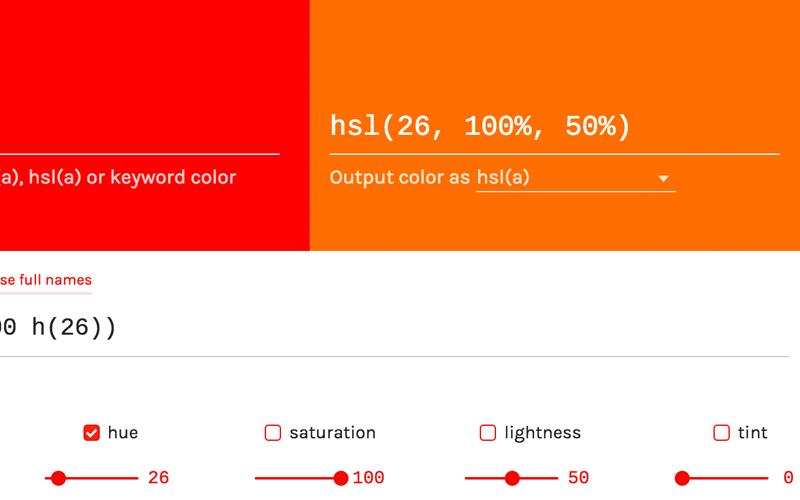The width and height of the screenshot is (800, 500).
Task: Open the output color format dropdown arrow
Action: click(x=663, y=179)
